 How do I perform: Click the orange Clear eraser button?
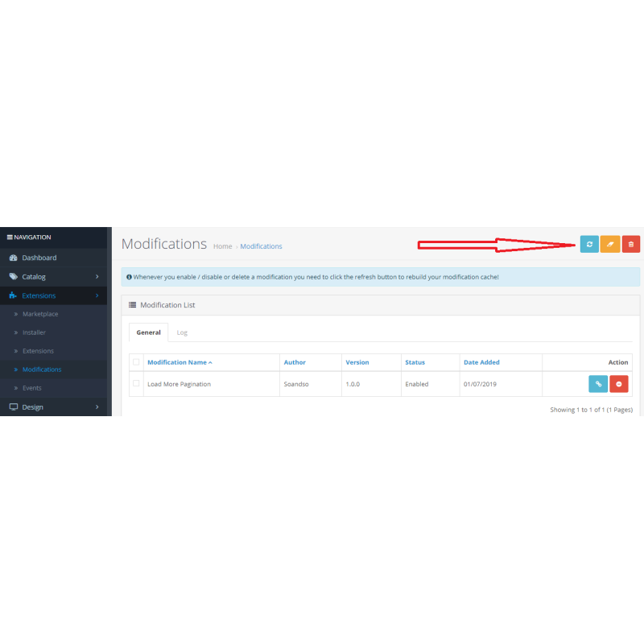(x=610, y=244)
